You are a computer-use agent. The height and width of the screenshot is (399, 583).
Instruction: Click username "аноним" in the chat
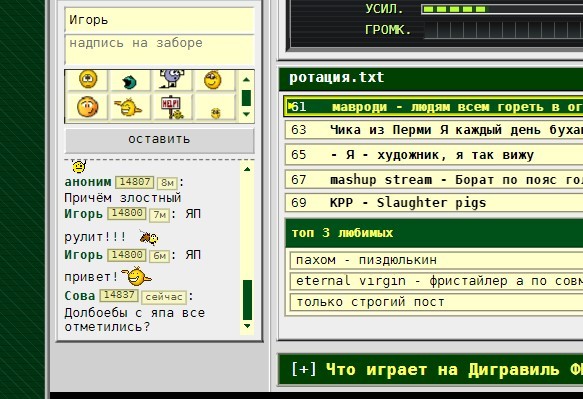pyautogui.click(x=88, y=182)
